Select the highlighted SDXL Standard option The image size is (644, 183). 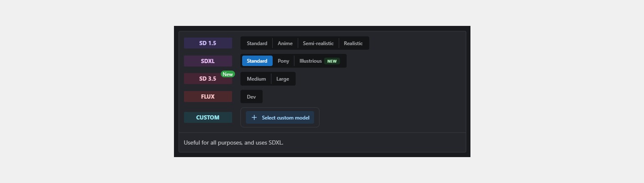[257, 61]
